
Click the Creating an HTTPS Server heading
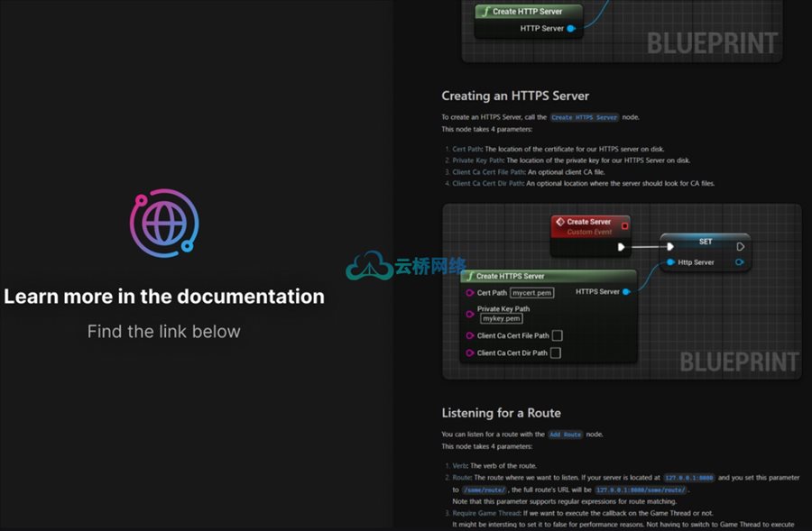pos(515,96)
